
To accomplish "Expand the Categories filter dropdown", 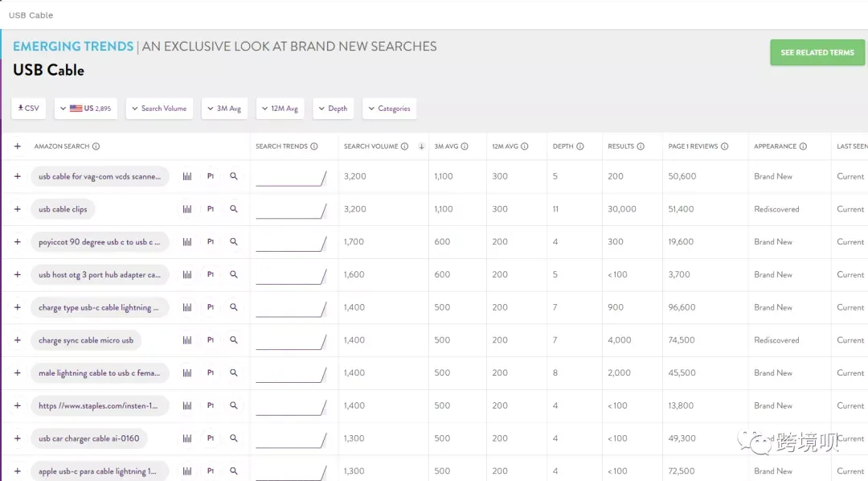I will tap(389, 109).
